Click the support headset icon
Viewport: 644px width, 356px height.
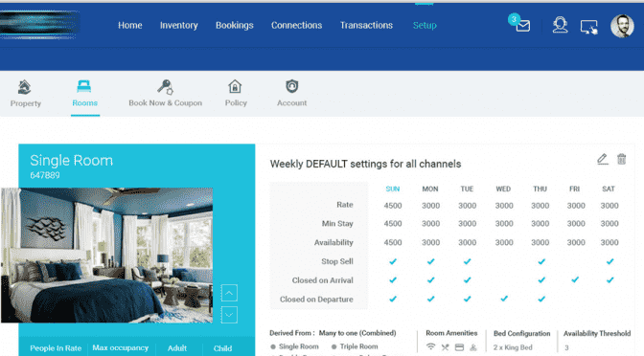(560, 25)
